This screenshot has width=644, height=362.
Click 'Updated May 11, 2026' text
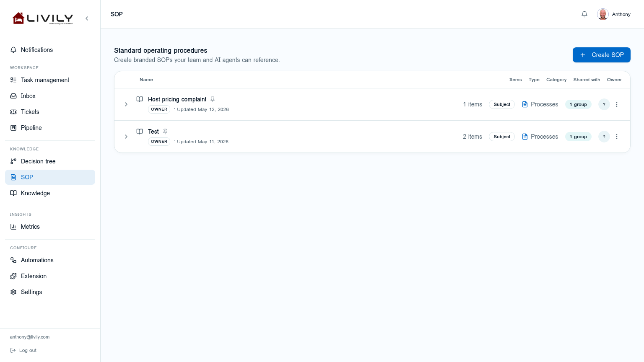[x=203, y=142]
